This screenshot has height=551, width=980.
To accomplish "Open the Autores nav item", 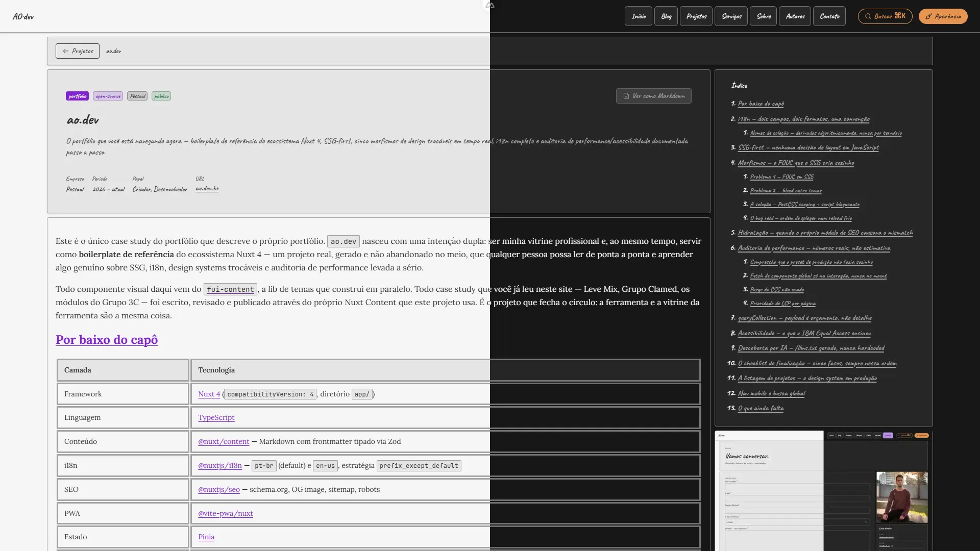I will [x=795, y=16].
